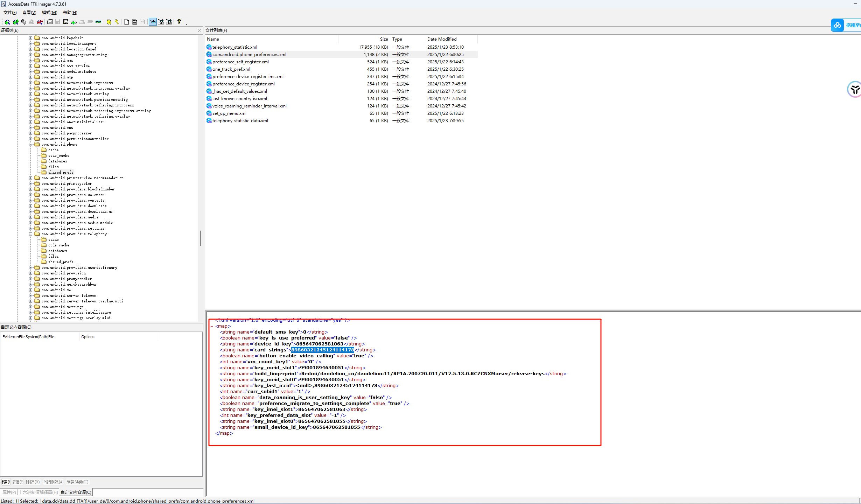The height and width of the screenshot is (504, 861).
Task: Expand the com.android.settings tree node
Action: click(30, 307)
